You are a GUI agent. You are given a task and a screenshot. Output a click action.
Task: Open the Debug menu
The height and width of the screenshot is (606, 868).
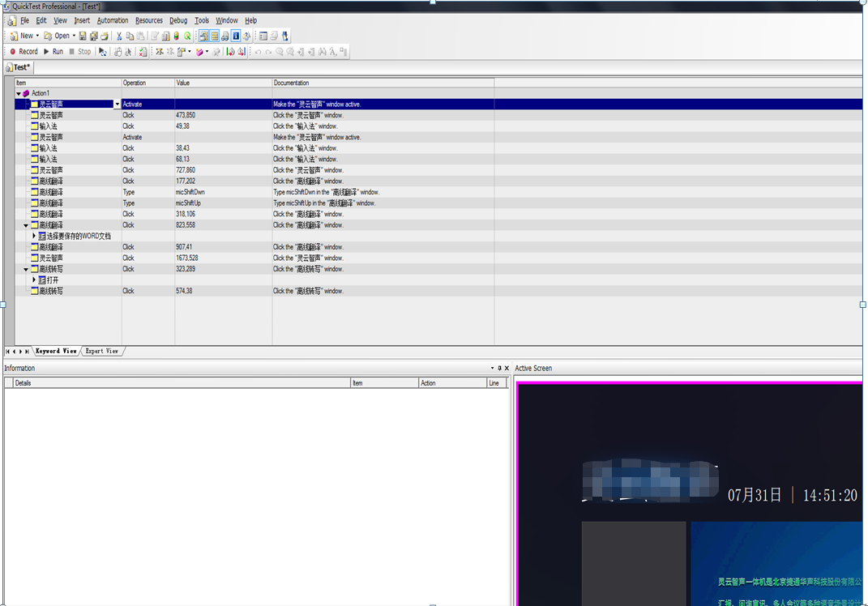point(178,20)
